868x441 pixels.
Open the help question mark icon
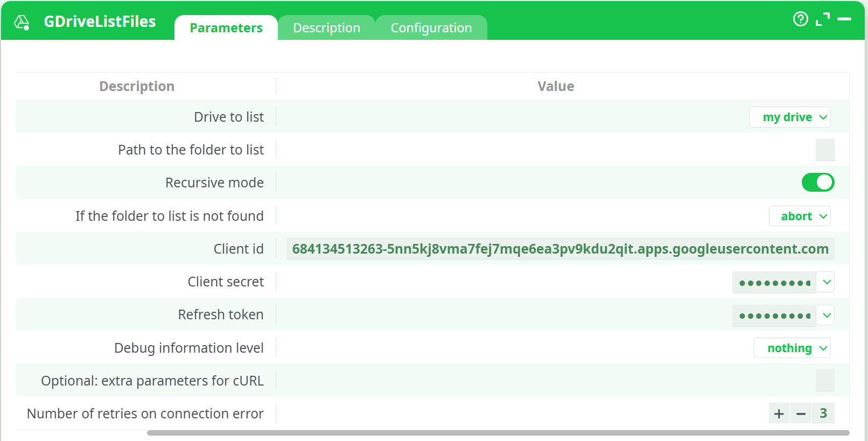pos(800,19)
